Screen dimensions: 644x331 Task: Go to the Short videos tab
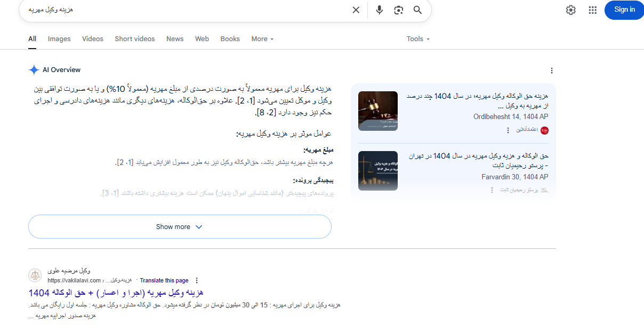(135, 39)
